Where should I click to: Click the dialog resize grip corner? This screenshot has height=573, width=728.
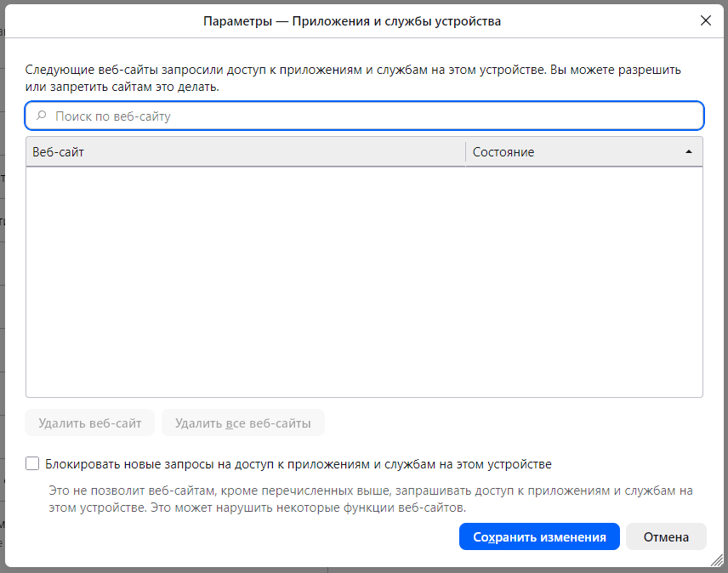[717, 560]
